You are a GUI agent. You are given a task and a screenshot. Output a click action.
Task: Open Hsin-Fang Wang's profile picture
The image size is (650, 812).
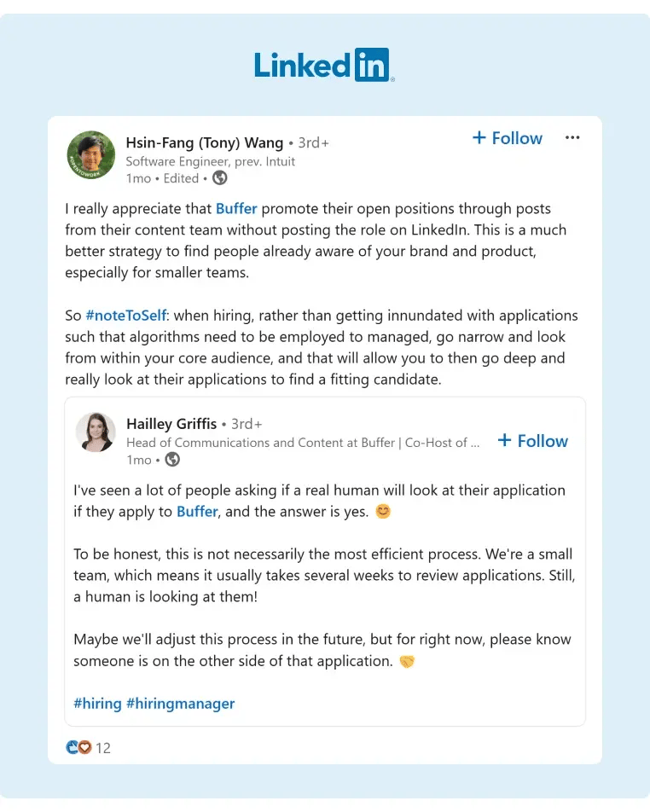(x=90, y=155)
